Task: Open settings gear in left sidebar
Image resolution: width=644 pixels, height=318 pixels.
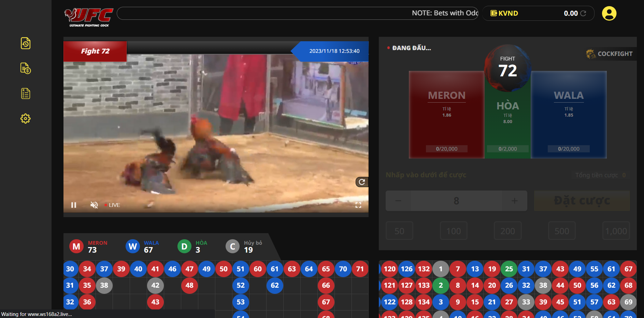Action: (26, 119)
